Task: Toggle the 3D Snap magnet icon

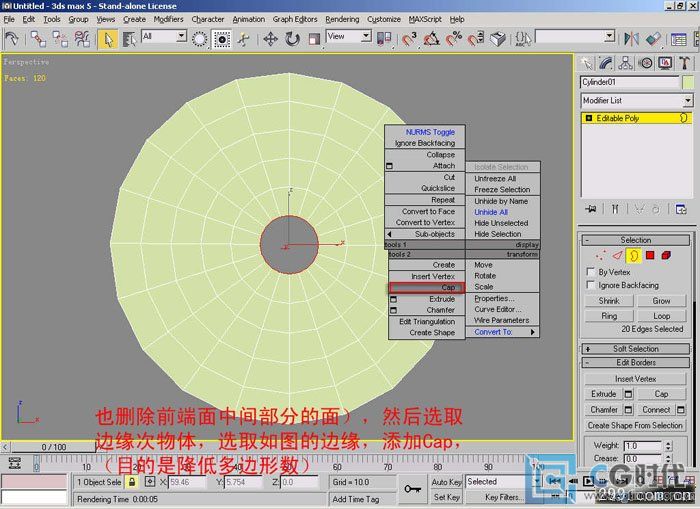Action: [409, 39]
